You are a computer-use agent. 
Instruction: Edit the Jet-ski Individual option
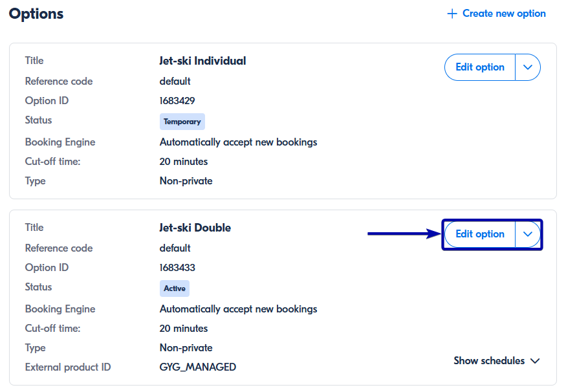click(x=480, y=67)
